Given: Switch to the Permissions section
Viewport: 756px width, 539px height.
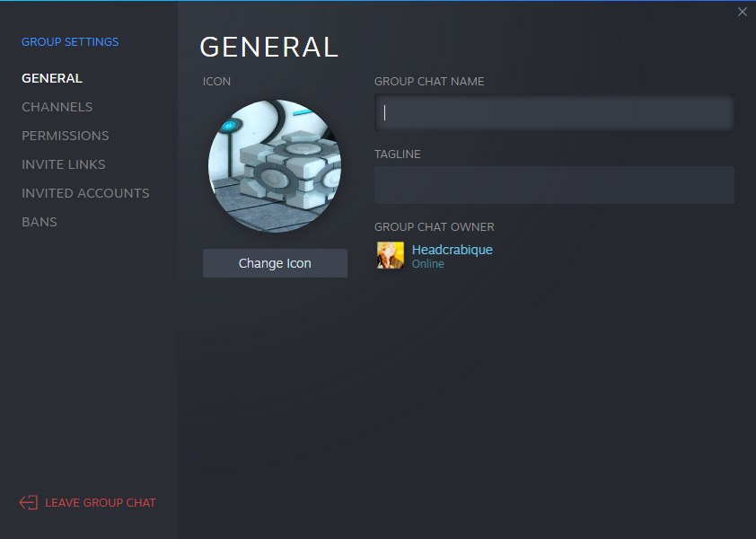Looking at the screenshot, I should pos(65,136).
